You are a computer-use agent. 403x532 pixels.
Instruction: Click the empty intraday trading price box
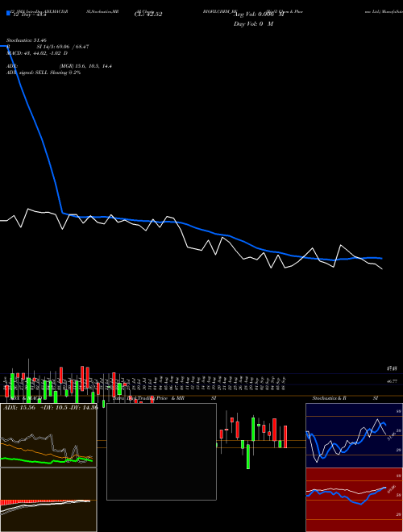(x=161, y=451)
